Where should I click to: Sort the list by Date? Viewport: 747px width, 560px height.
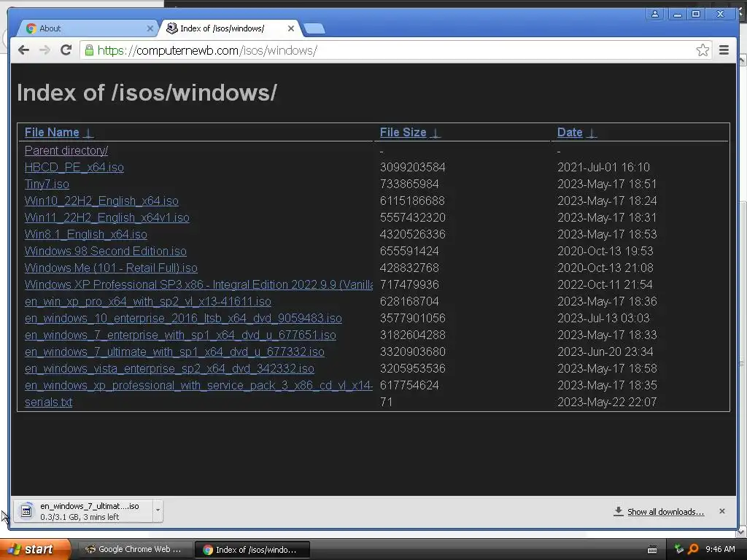click(570, 133)
